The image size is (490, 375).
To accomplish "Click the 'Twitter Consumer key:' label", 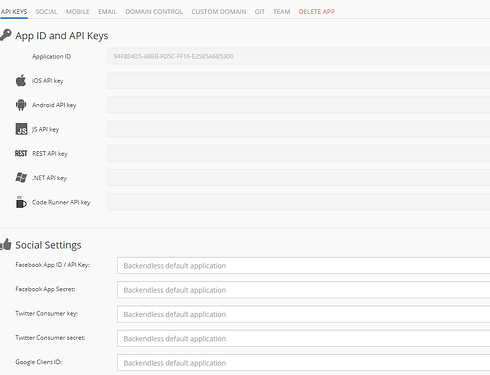I will (46, 313).
